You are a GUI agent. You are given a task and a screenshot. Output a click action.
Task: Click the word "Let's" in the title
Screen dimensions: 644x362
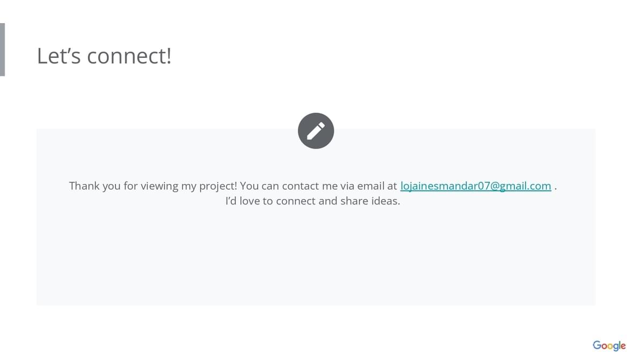pyautogui.click(x=58, y=56)
